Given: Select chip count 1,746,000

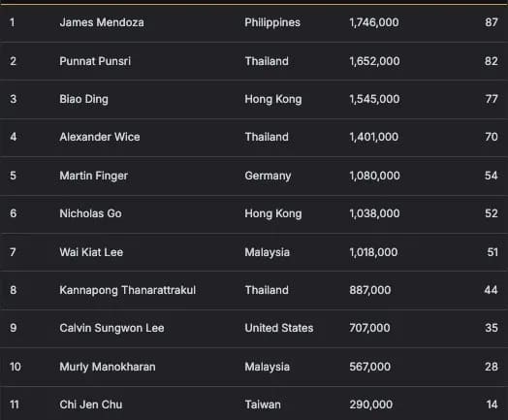Looking at the screenshot, I should (374, 22).
